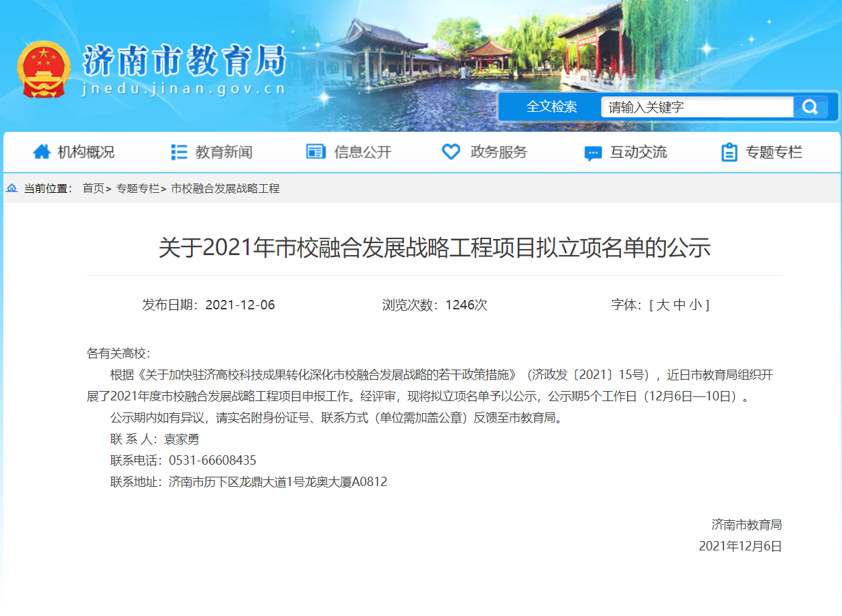Click the breadcrumb home location icon
This screenshot has height=616, width=842.
click(x=12, y=189)
